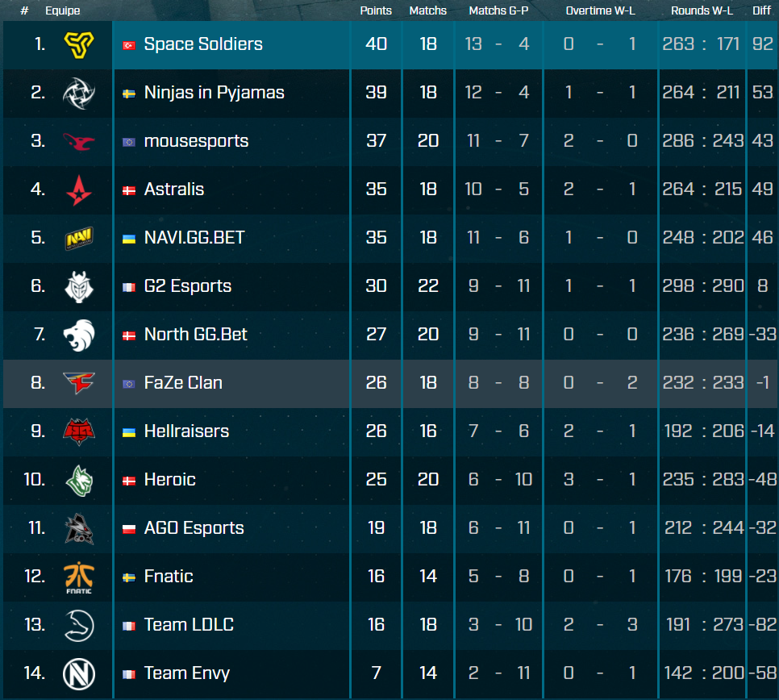Click the G2 Esports samurai logo
This screenshot has width=779, height=700.
click(79, 286)
